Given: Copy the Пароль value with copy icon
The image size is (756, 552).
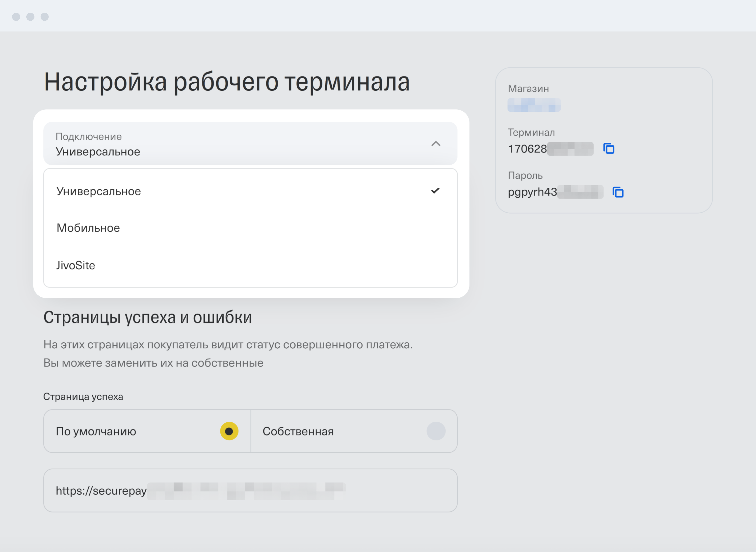Looking at the screenshot, I should pos(618,192).
